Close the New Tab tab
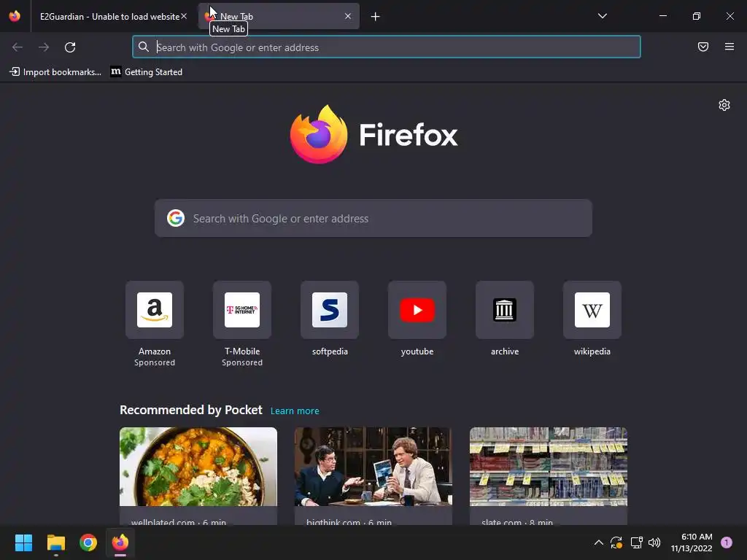 (348, 16)
